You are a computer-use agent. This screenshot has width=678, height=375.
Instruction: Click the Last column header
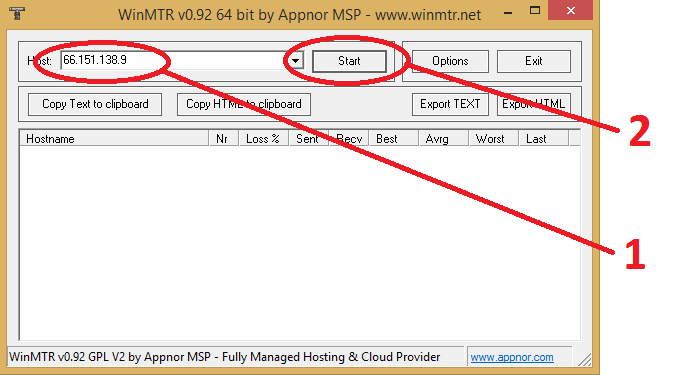544,138
